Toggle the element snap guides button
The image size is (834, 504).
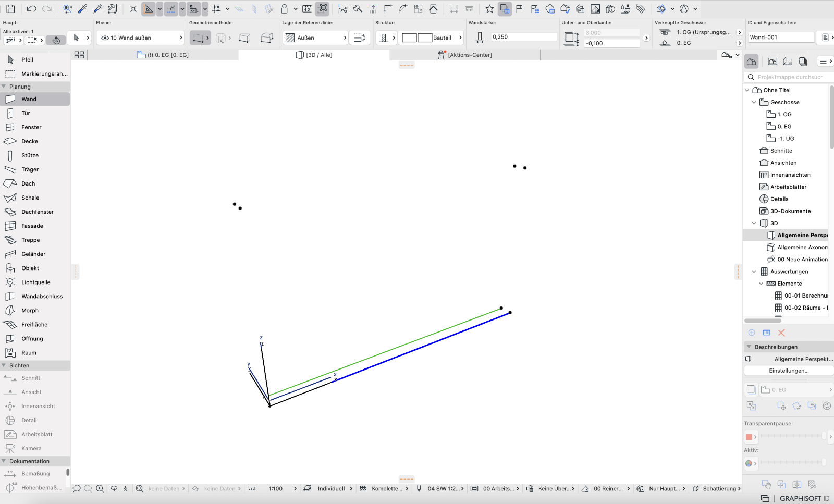pyautogui.click(x=171, y=9)
